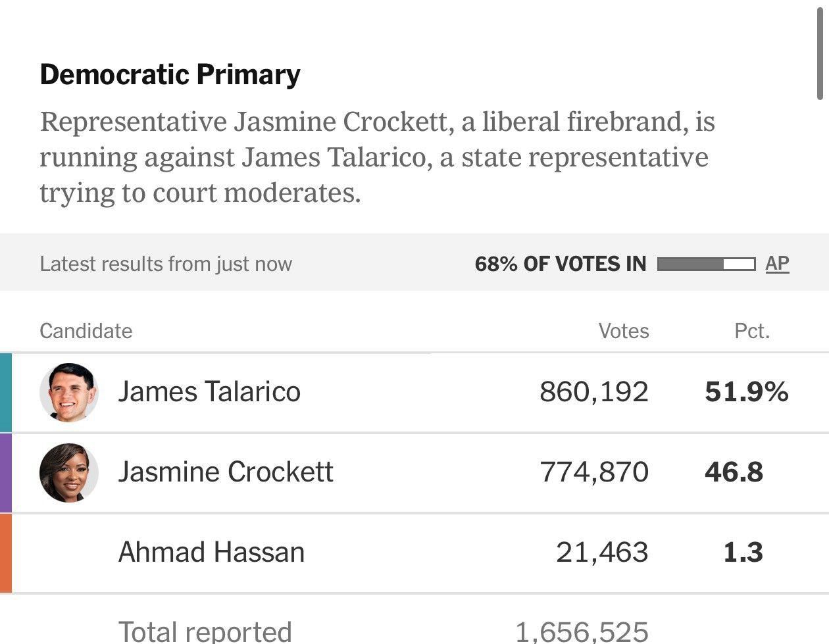Select the Ahmad Hassan candidate name
This screenshot has height=644, width=829.
211,553
